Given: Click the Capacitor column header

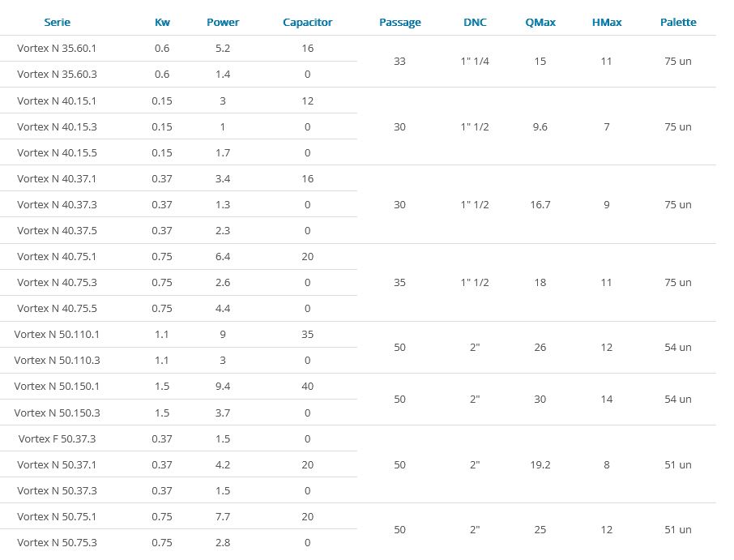Looking at the screenshot, I should tap(307, 22).
